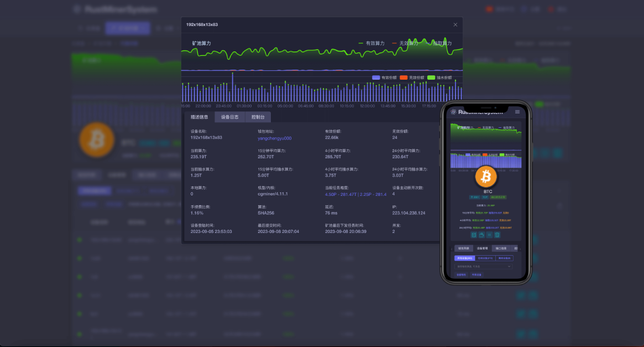Click the large Bitcoin logo on the phone
This screenshot has height=347, width=644.
click(486, 177)
